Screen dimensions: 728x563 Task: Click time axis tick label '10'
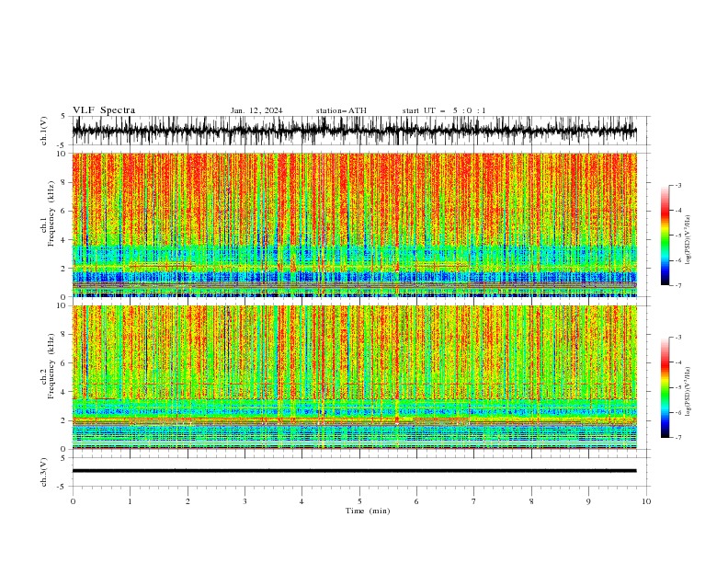646,501
